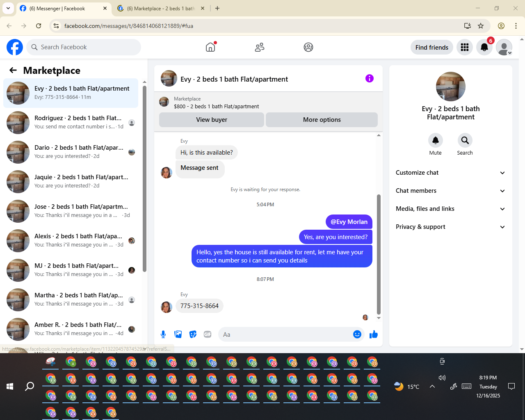Image resolution: width=525 pixels, height=420 pixels.
Task: Open the Facebook menu grid icon
Action: point(465,47)
